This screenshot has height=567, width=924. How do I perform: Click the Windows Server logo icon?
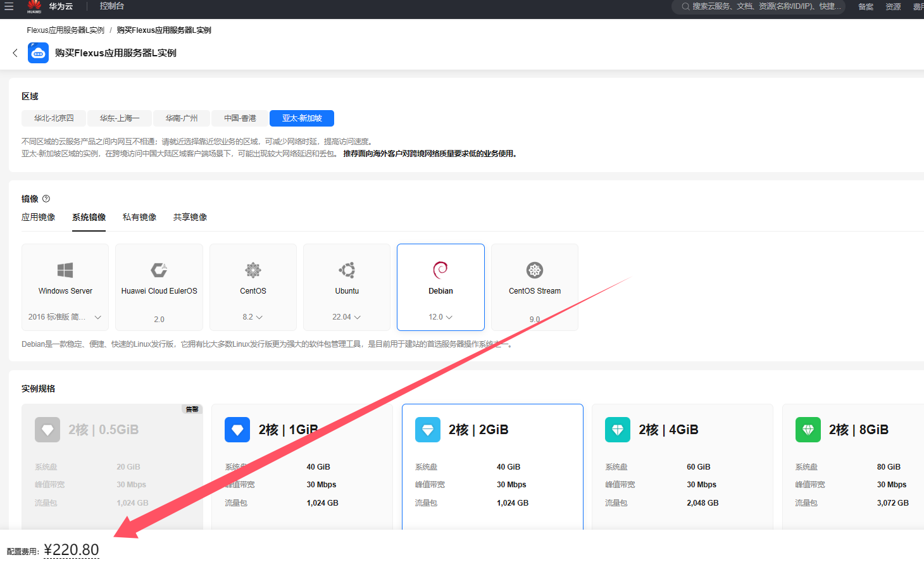tap(65, 270)
